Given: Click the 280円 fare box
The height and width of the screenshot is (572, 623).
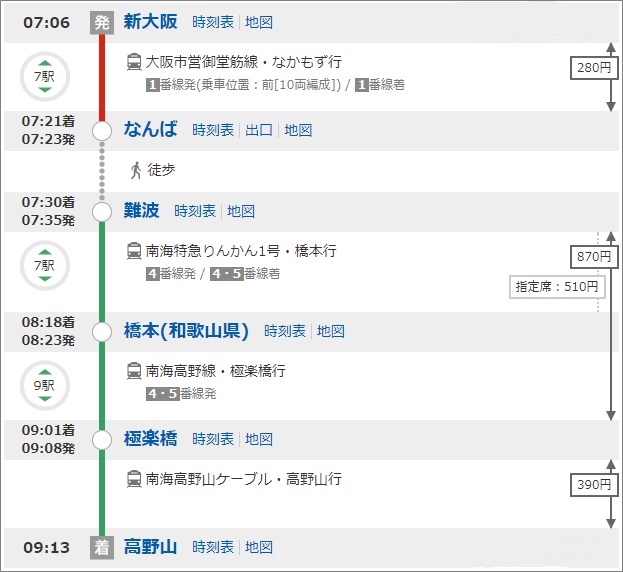Looking at the screenshot, I should pos(587,68).
